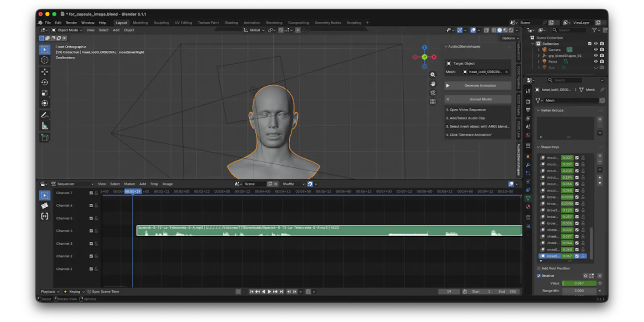Hide grp_blendShapes_01 using its eye icon
644x322 pixels.
596,56
